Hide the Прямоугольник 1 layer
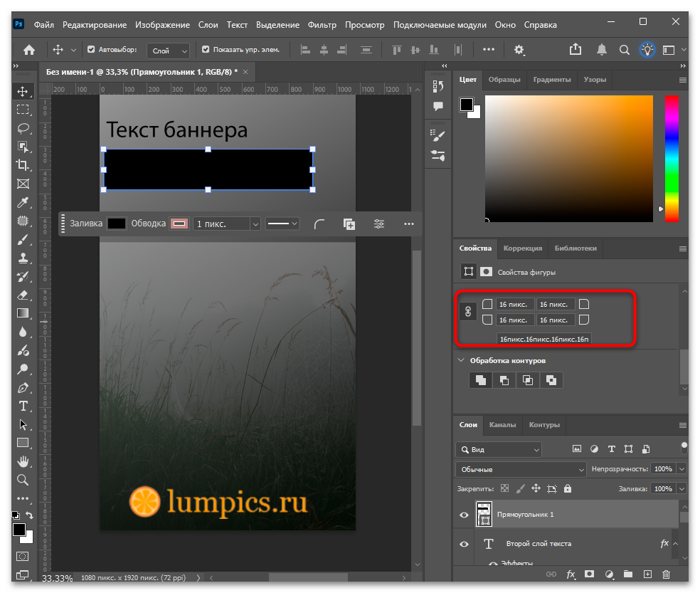700x593 pixels. click(465, 515)
